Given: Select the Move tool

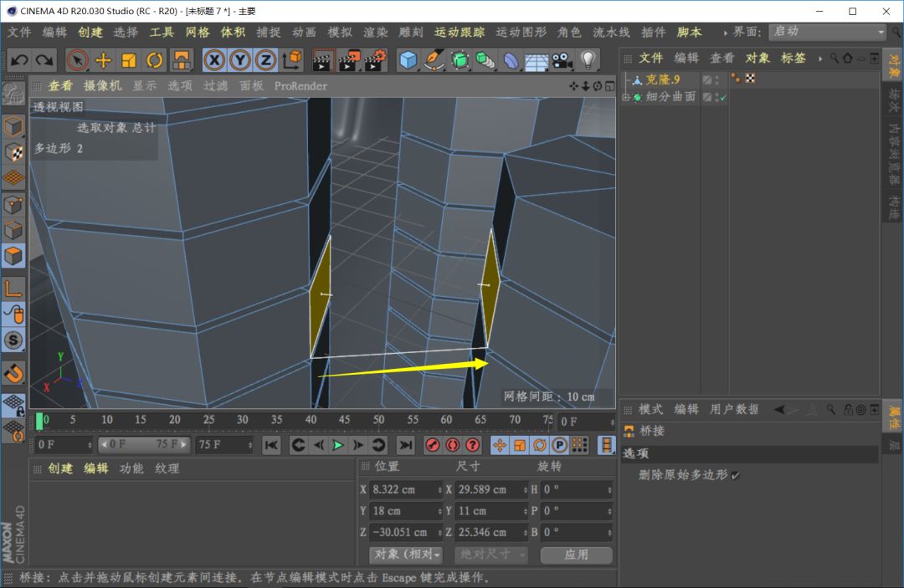Looking at the screenshot, I should (103, 60).
